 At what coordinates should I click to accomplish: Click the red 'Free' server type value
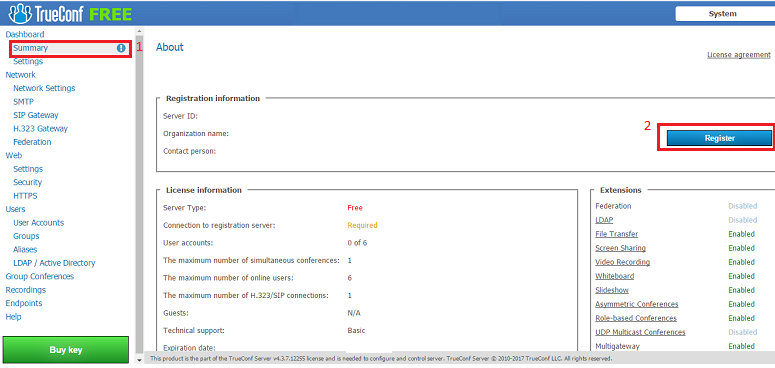355,208
